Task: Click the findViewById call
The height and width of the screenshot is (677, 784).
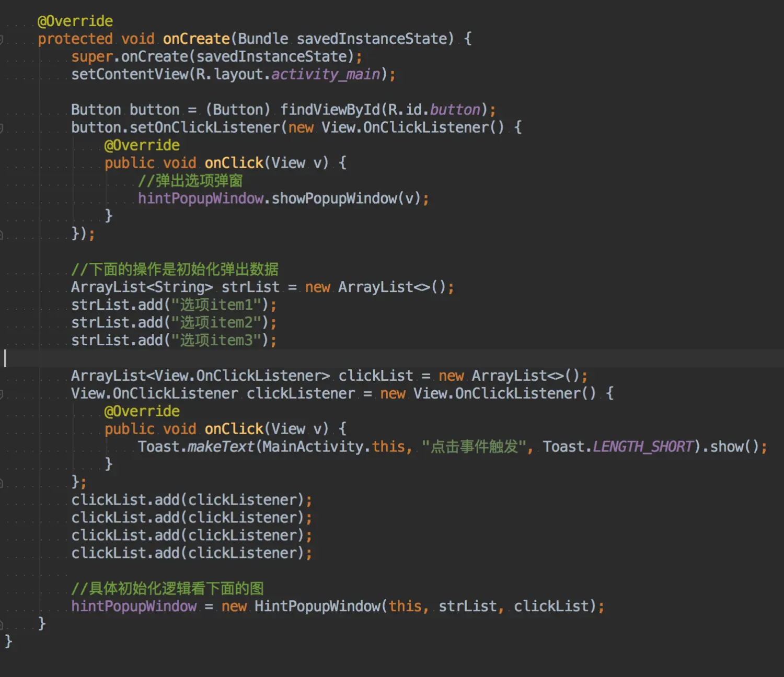Action: point(330,110)
